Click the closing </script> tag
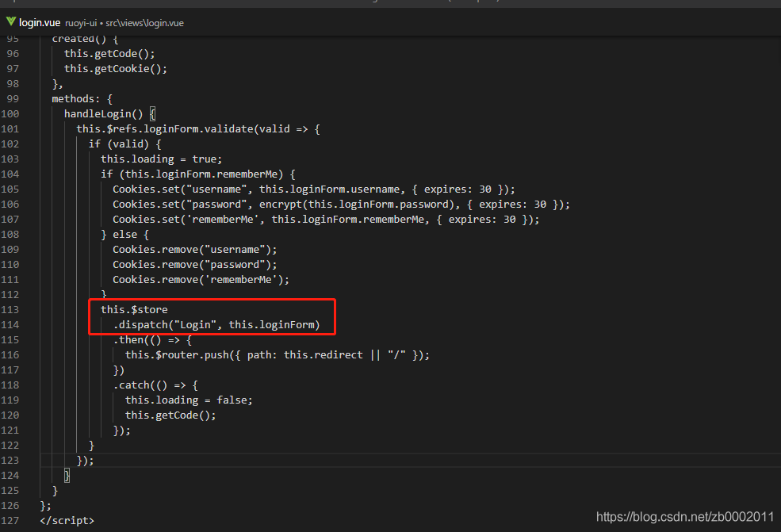Image resolution: width=781 pixels, height=532 pixels. coord(67,521)
